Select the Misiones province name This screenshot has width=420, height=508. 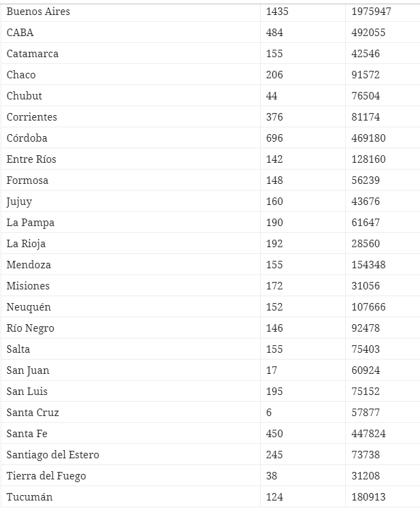(x=28, y=286)
